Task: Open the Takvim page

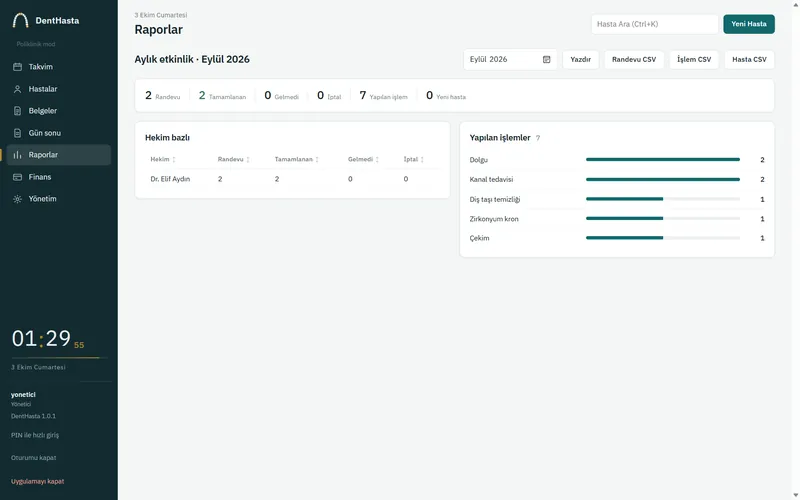Action: click(x=59, y=67)
